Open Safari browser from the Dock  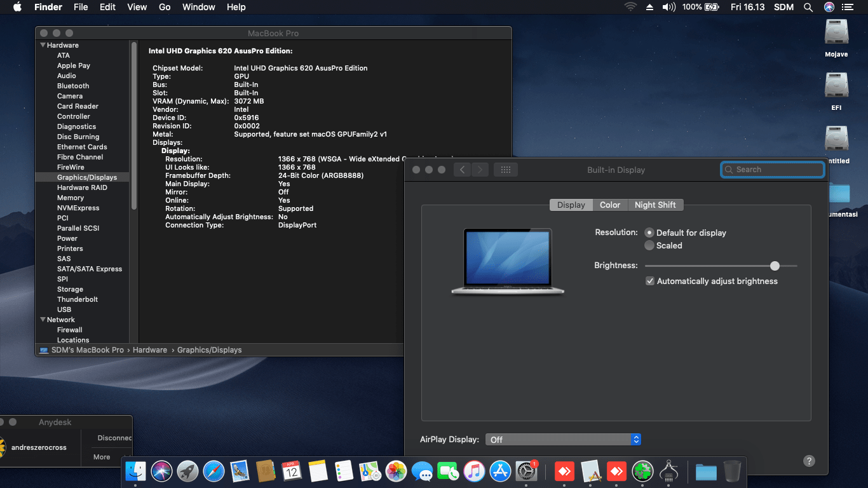point(214,471)
